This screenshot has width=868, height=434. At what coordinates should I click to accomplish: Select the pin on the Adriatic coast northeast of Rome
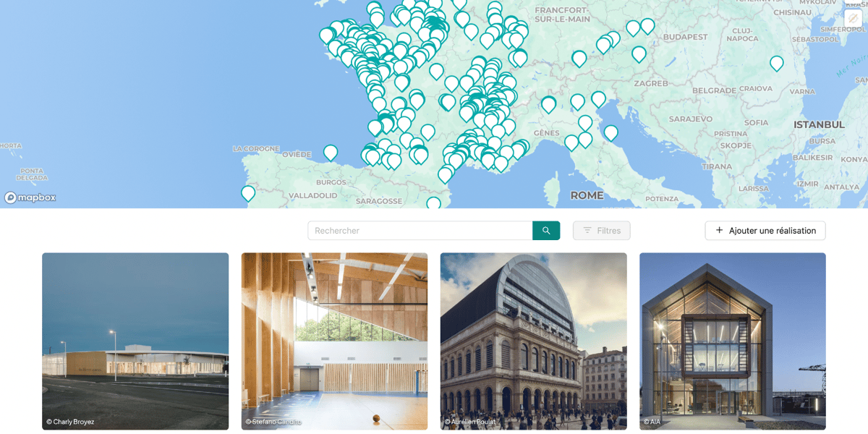[x=611, y=133]
